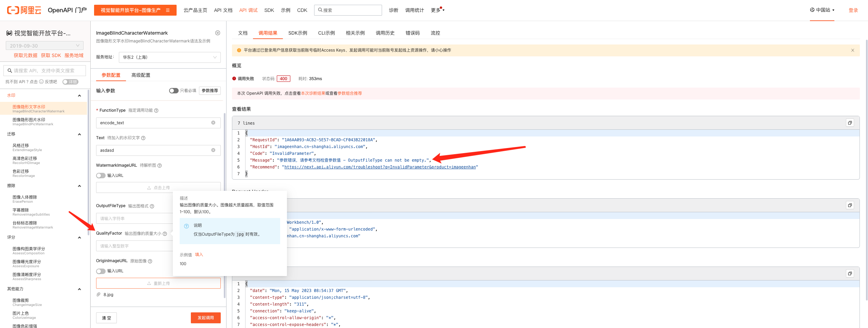This screenshot has width=868, height=328.
Task: Switch to the CLI示例 tab
Action: click(x=326, y=33)
